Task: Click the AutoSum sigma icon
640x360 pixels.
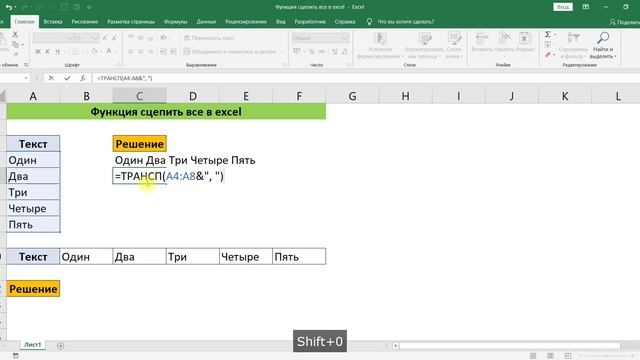Action: pos(548,35)
